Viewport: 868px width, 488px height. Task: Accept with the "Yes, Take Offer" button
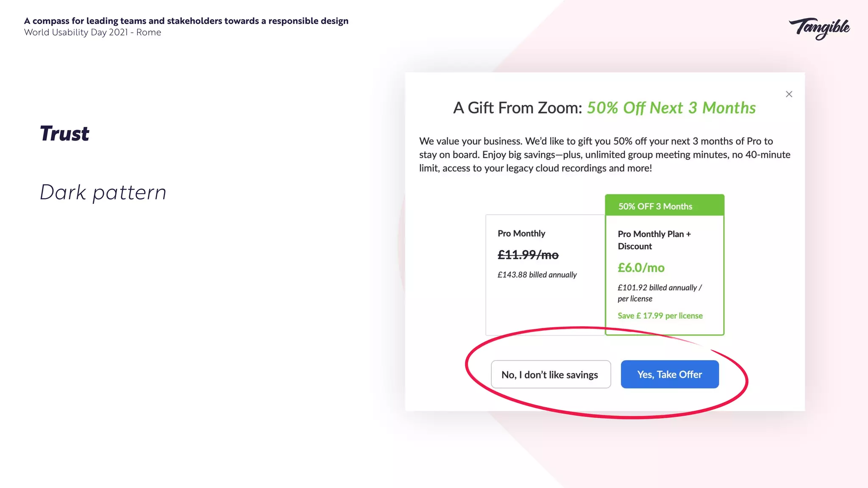670,374
